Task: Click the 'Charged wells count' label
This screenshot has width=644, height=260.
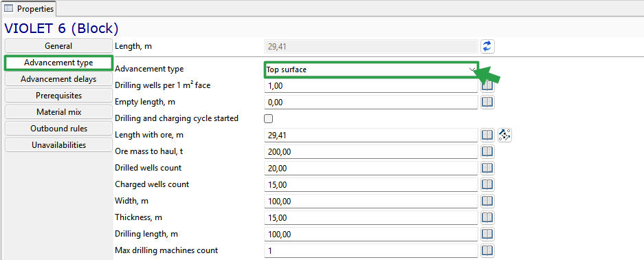Action: (x=152, y=184)
